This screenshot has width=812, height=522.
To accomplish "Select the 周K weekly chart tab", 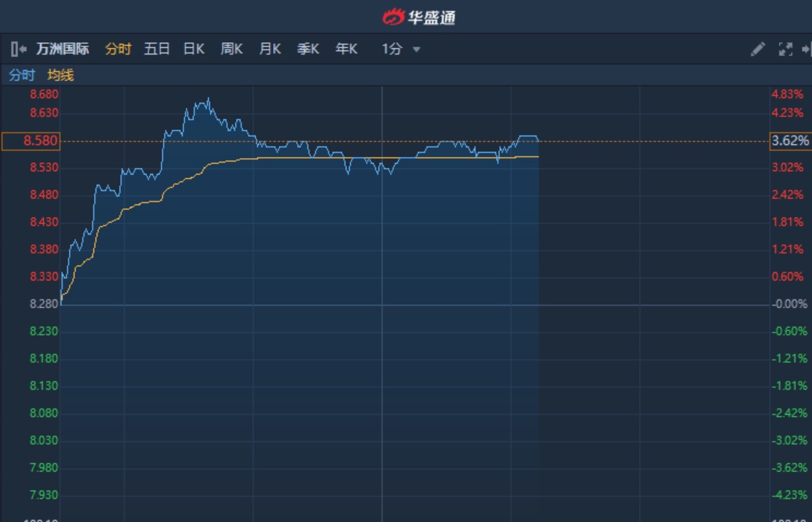I will click(x=232, y=50).
